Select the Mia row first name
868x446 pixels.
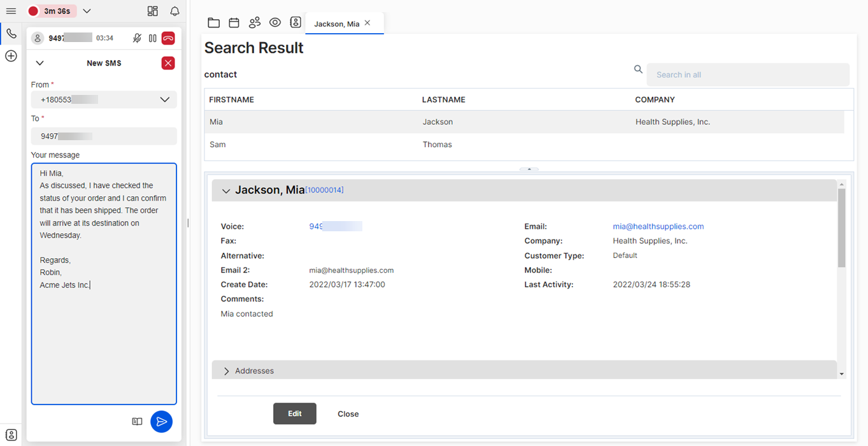(217, 122)
